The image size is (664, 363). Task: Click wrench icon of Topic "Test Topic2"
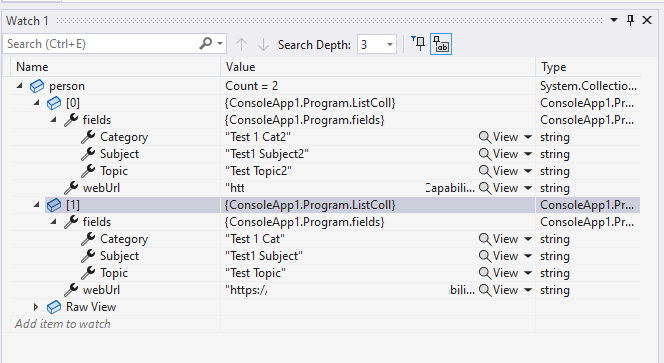tap(88, 171)
